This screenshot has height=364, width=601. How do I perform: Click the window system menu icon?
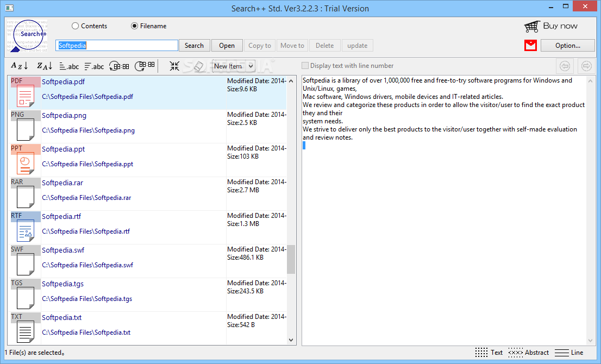[x=9, y=8]
